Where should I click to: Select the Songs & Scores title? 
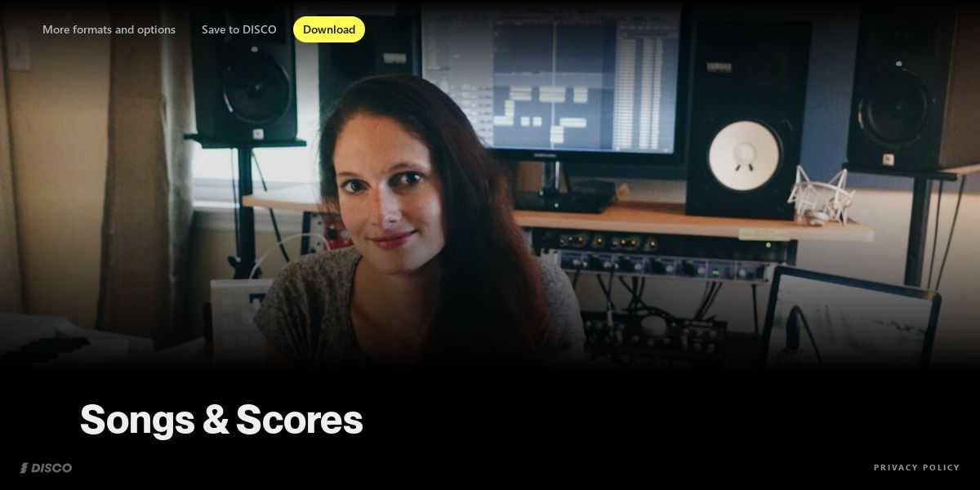click(x=221, y=420)
